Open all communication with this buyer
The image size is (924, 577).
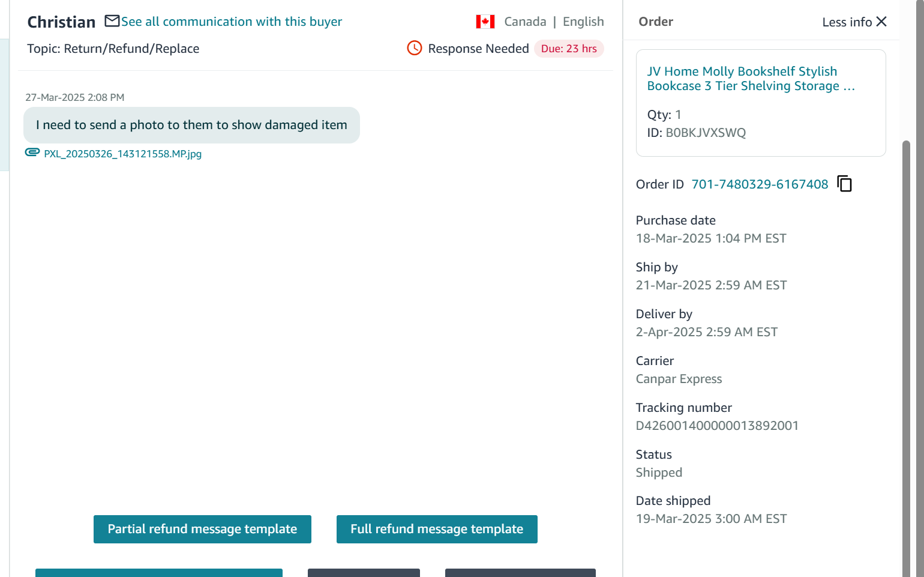click(232, 22)
